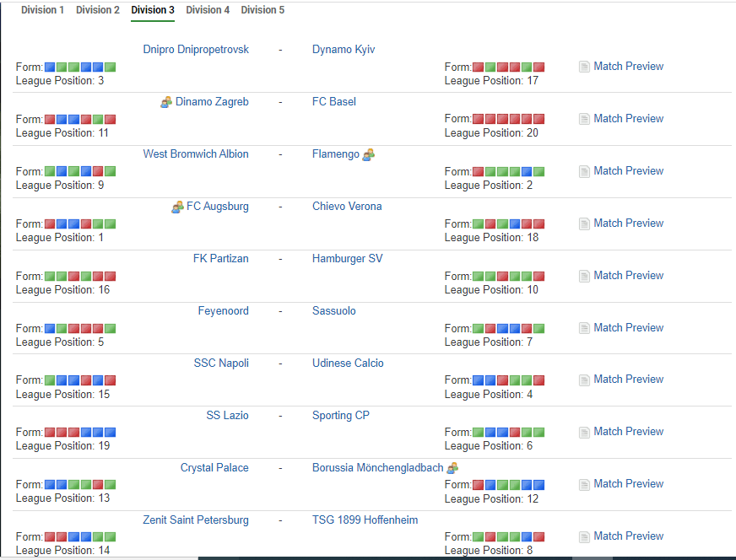Click the manager icon next to Flamengo
This screenshot has height=560, width=736.
(368, 154)
